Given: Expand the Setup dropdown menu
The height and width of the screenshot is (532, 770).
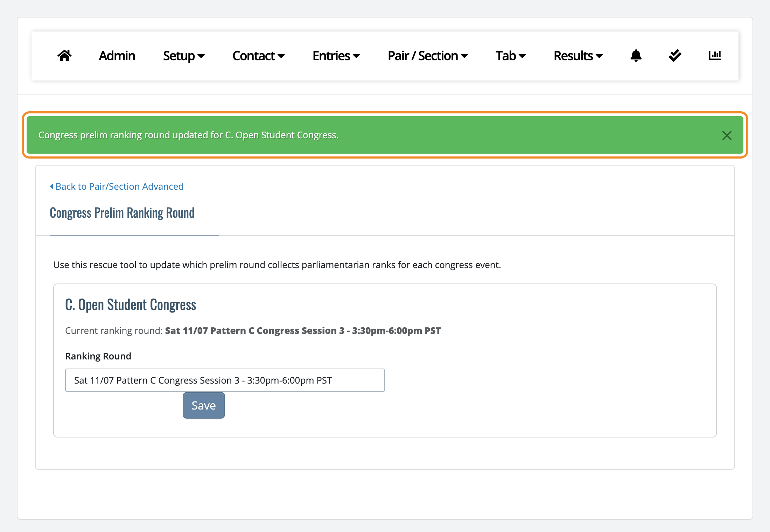Looking at the screenshot, I should pos(184,56).
